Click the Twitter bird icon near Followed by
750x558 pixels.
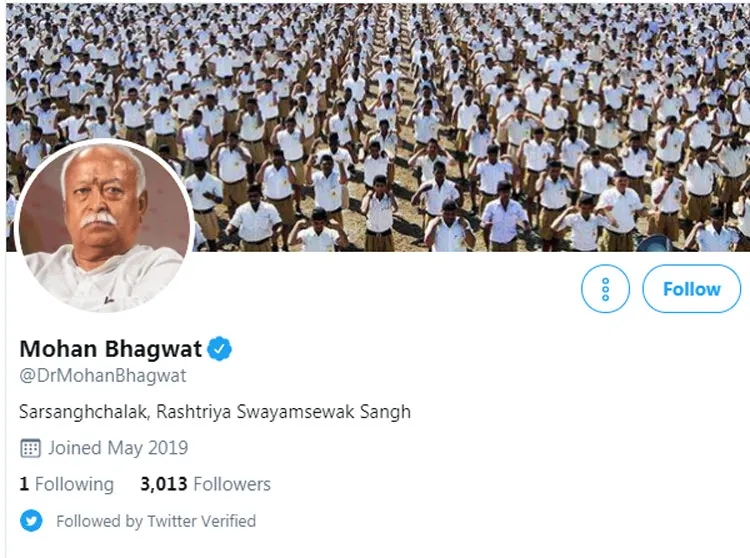coord(31,521)
